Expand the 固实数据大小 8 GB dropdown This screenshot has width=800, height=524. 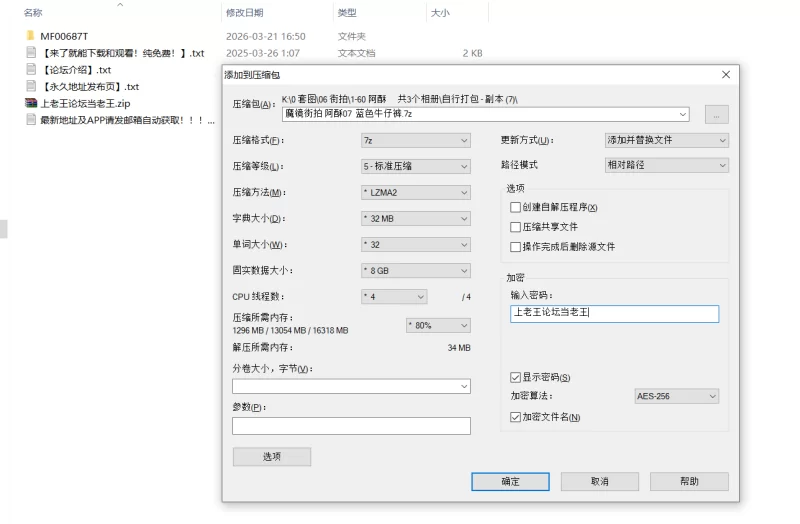point(416,270)
